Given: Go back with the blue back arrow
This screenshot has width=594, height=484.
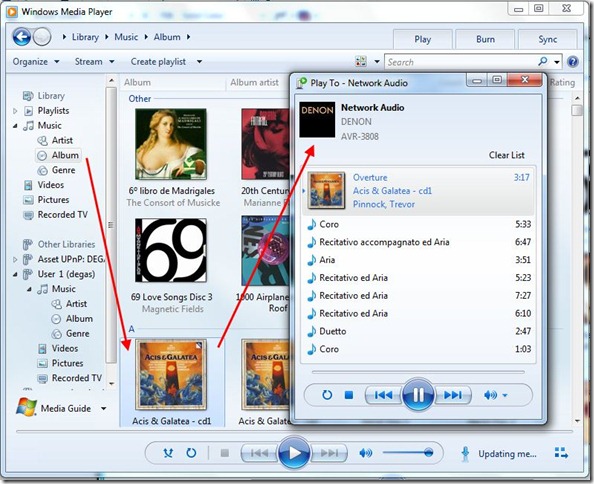Looking at the screenshot, I should pos(22,37).
